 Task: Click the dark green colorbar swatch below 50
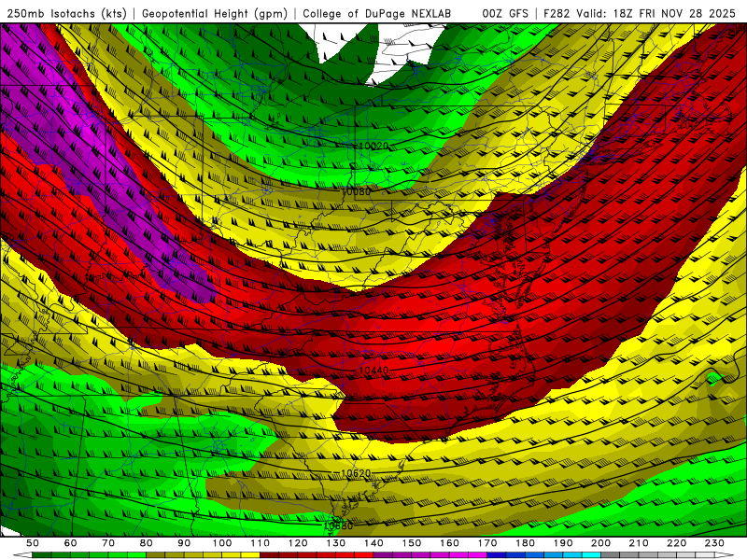point(42,554)
